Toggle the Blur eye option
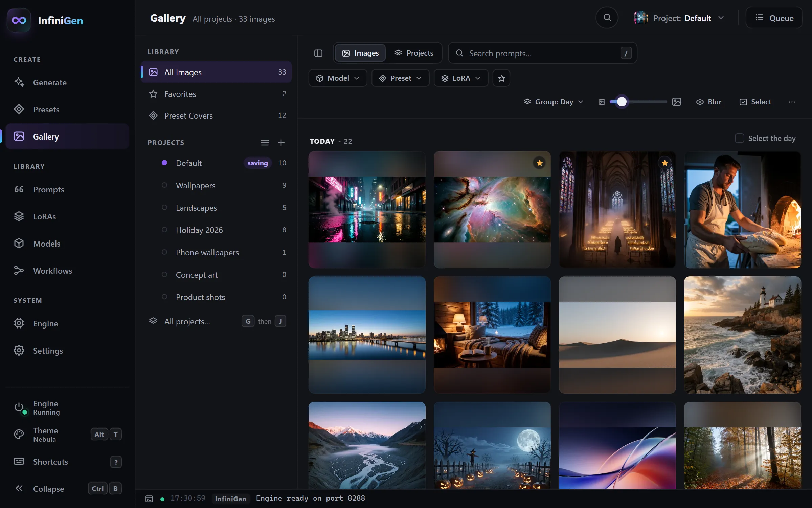Image resolution: width=812 pixels, height=508 pixels. (709, 102)
